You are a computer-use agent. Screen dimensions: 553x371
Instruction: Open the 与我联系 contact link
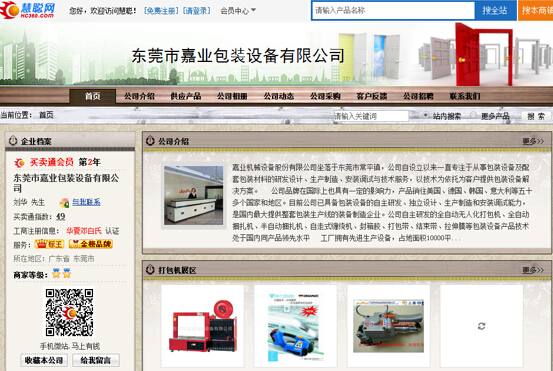coord(86,202)
